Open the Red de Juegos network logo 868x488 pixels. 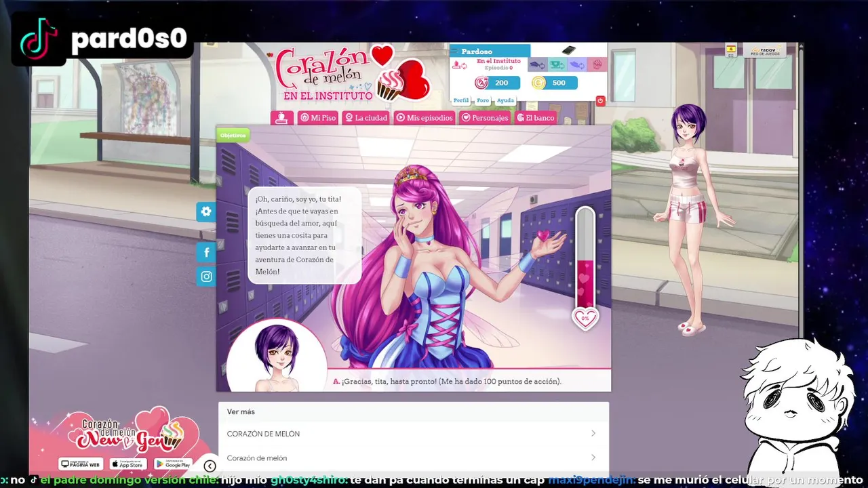(x=764, y=50)
